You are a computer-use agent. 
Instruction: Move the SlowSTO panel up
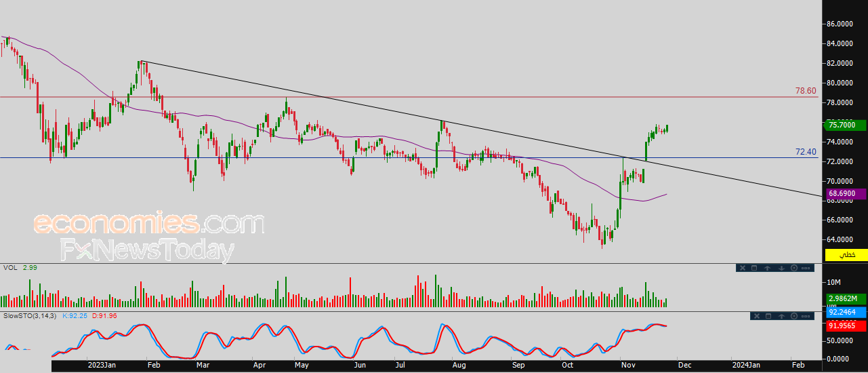[781, 316]
